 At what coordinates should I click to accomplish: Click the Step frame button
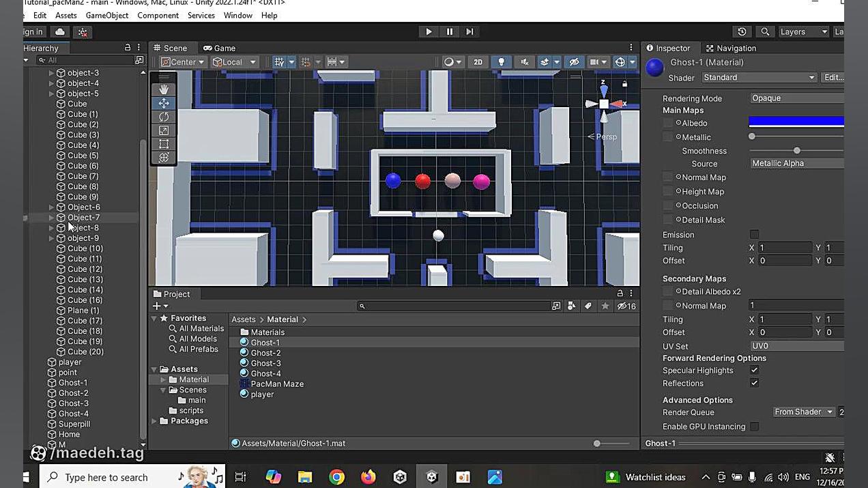(469, 31)
